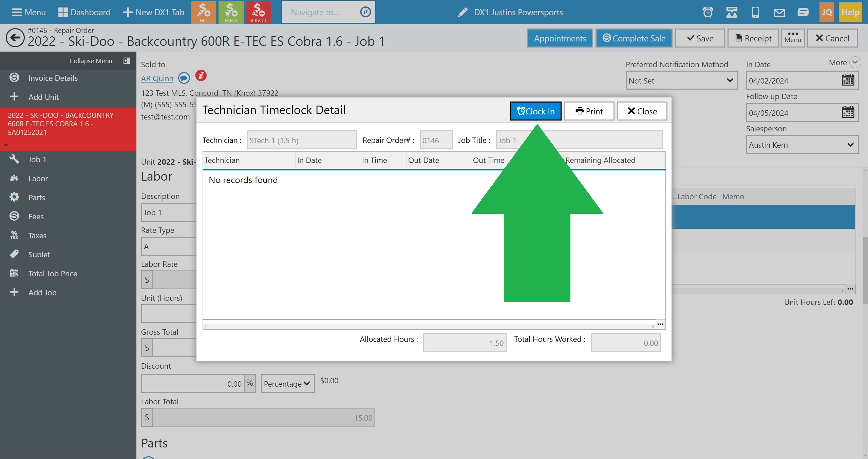Click the red customer info icon
The width and height of the screenshot is (868, 459).
pos(201,76)
